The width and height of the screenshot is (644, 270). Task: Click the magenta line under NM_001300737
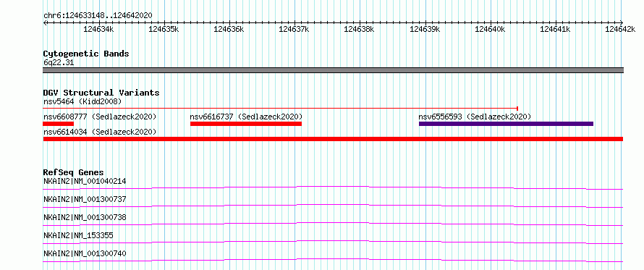333,206
